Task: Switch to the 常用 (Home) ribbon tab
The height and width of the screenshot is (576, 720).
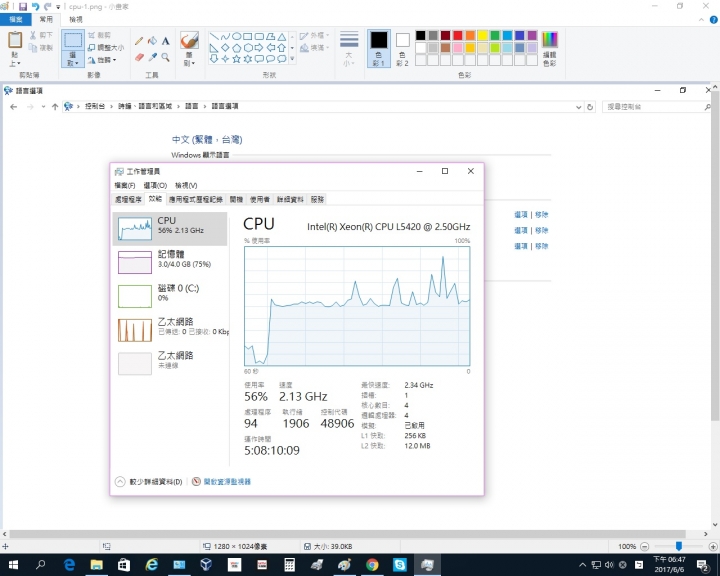Action: (x=46, y=19)
